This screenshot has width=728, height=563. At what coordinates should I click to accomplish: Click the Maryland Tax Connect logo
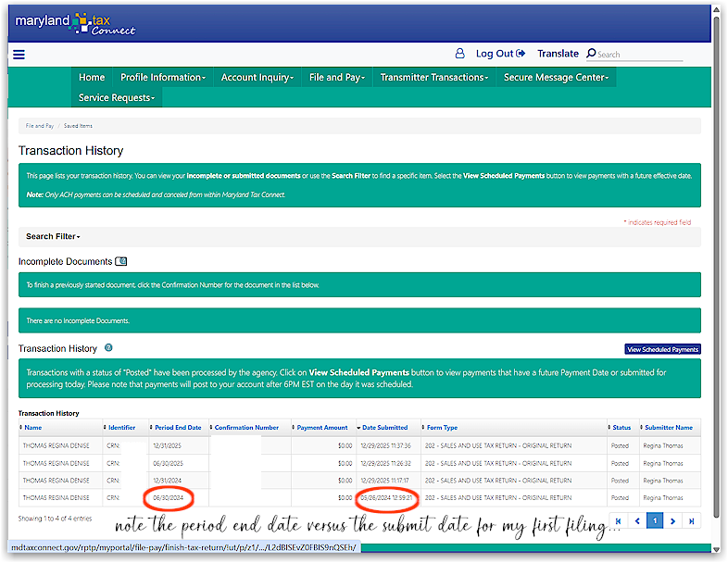coord(76,23)
